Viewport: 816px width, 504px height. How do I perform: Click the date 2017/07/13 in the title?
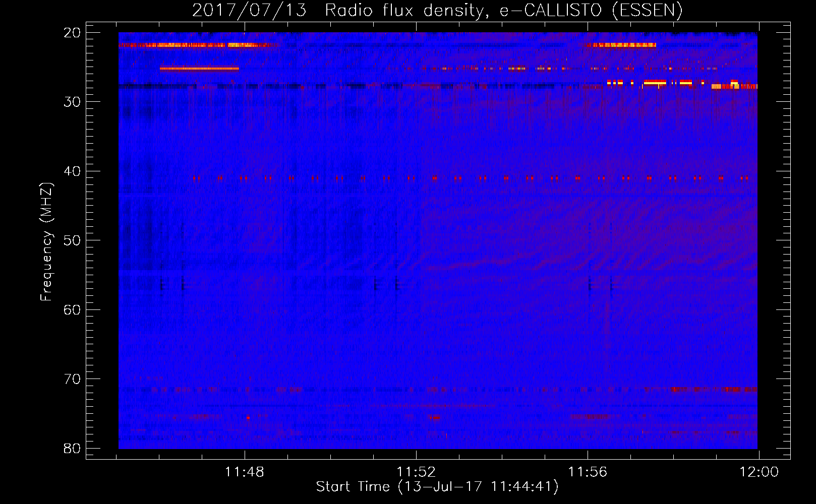click(x=249, y=10)
